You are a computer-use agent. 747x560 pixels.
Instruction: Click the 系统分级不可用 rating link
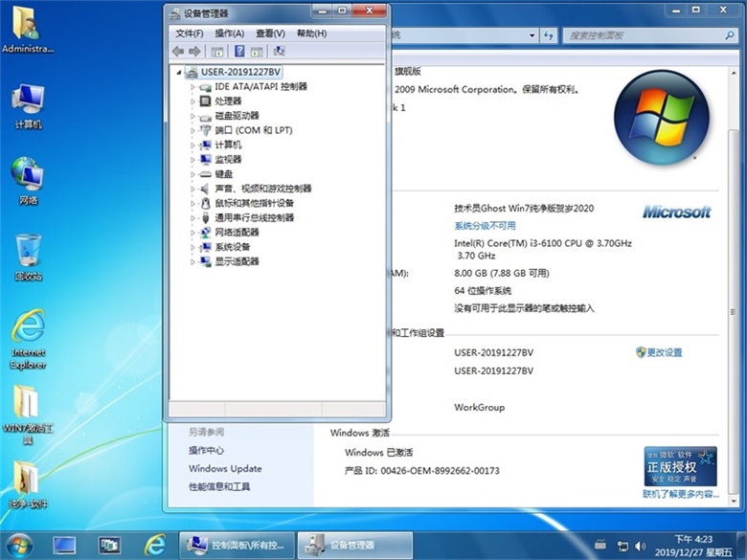coord(485,226)
